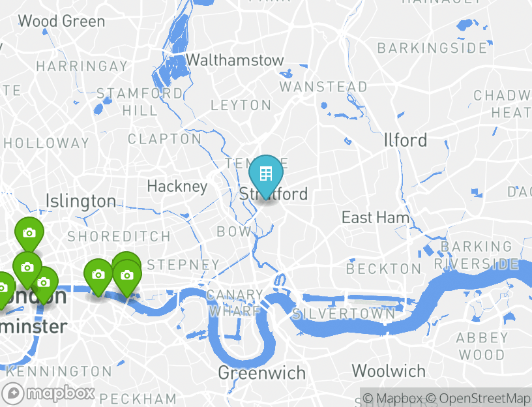This screenshot has width=532, height=407.
Task: Click the Woolwich place label
Action: pos(389,370)
